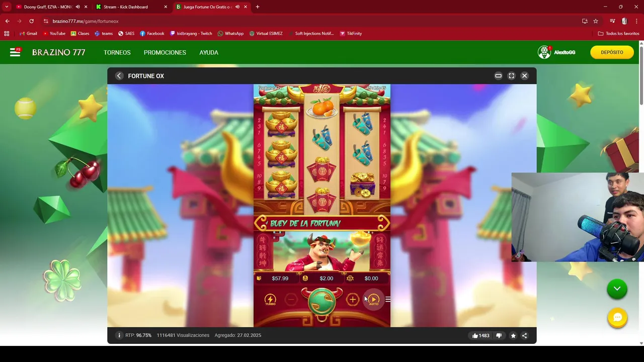
Task: Select the $2.00 bet amount
Action: 326,279
